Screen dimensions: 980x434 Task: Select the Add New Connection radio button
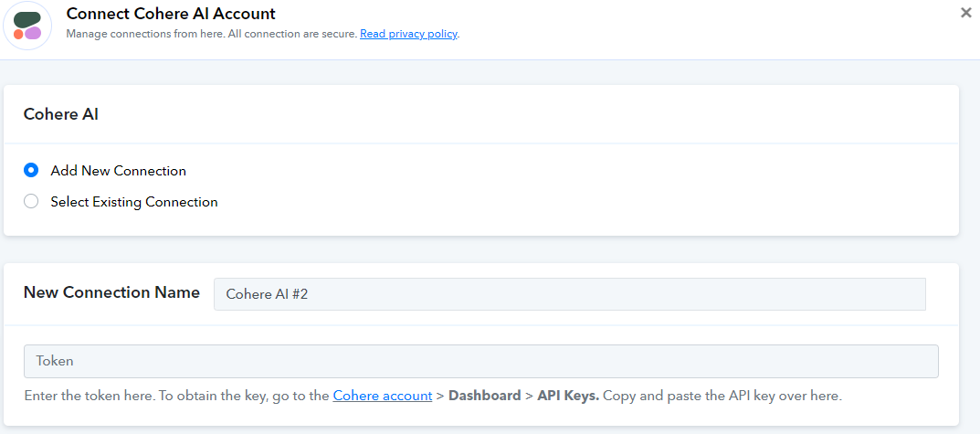click(31, 170)
